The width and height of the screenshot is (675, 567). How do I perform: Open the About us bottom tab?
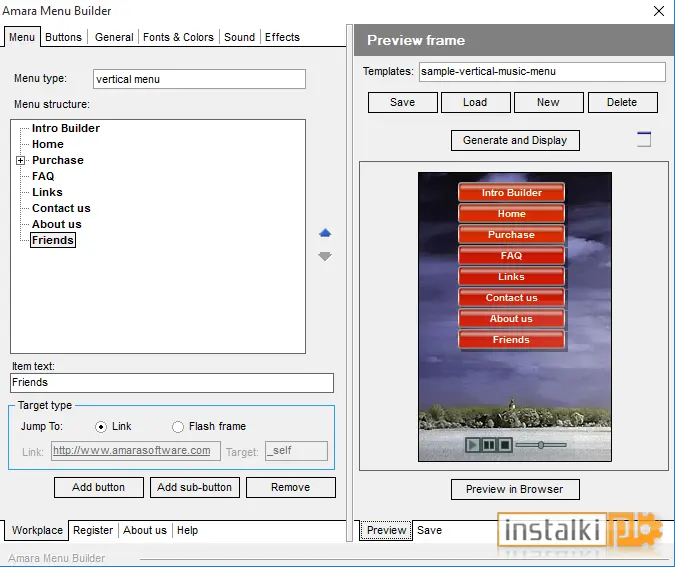[x=145, y=530]
